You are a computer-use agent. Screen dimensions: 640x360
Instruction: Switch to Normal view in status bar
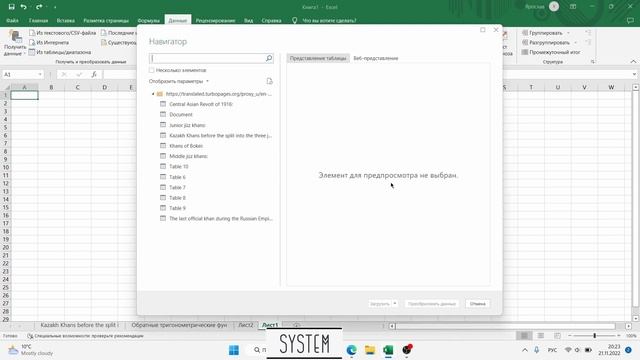click(524, 336)
